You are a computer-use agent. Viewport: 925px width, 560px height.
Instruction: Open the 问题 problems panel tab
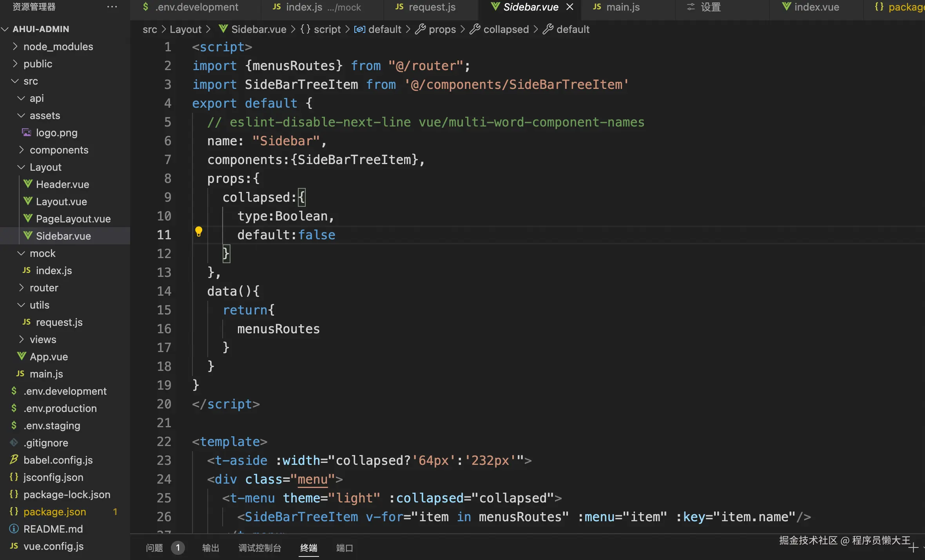click(154, 548)
